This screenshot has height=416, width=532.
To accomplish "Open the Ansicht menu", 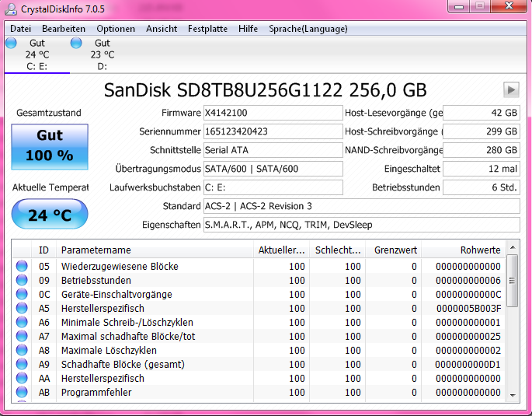I will point(162,29).
